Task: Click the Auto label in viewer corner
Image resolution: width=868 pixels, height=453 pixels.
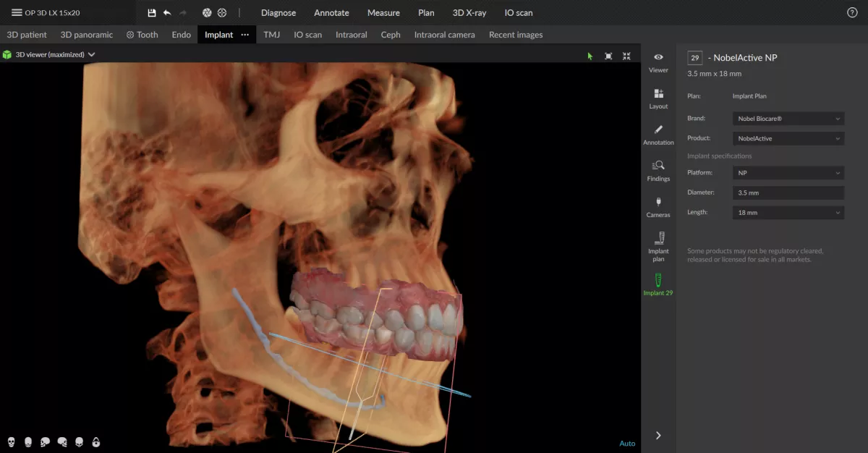Action: click(x=627, y=444)
